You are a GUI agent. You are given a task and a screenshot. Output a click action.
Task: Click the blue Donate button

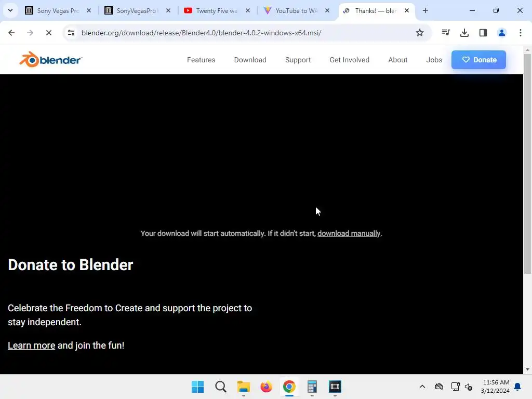point(478,60)
